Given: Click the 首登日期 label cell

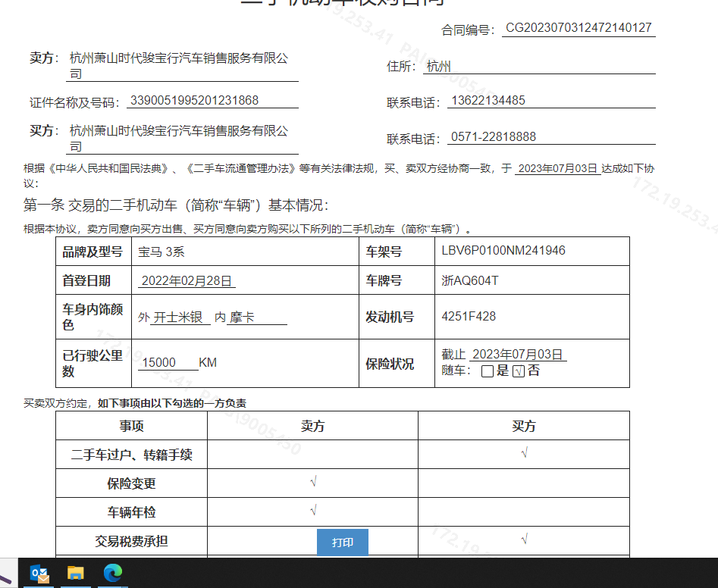Looking at the screenshot, I should [x=93, y=280].
